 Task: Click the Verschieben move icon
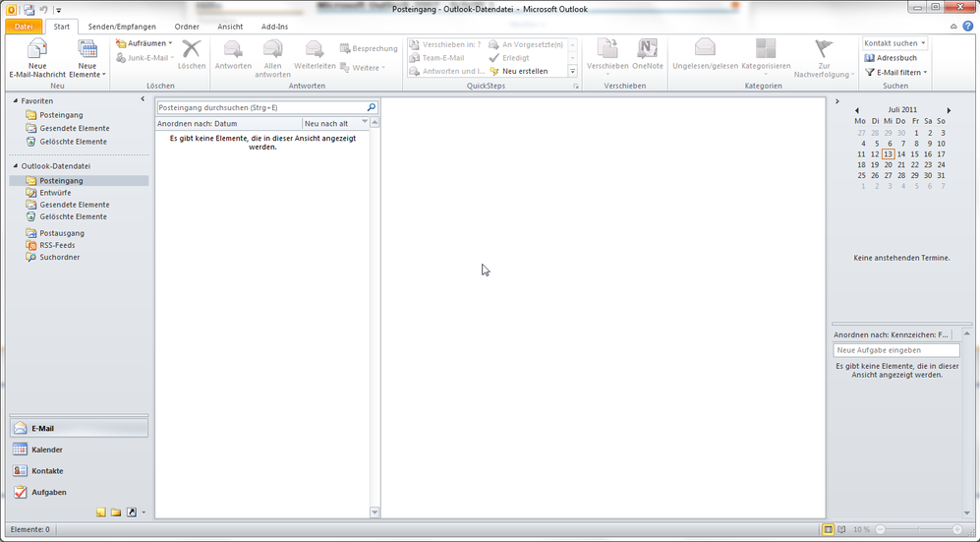(607, 57)
